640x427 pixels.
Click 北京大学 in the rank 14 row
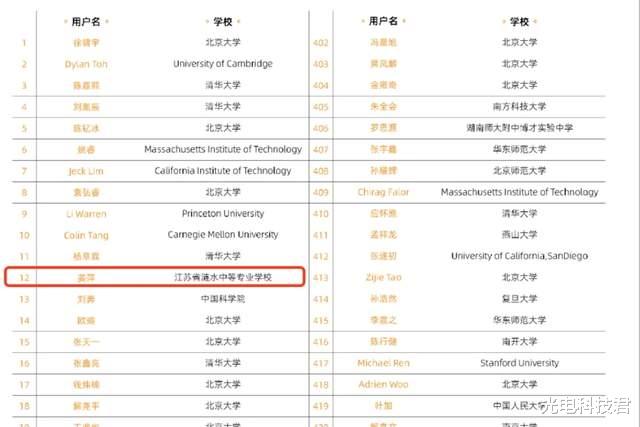pos(223,320)
